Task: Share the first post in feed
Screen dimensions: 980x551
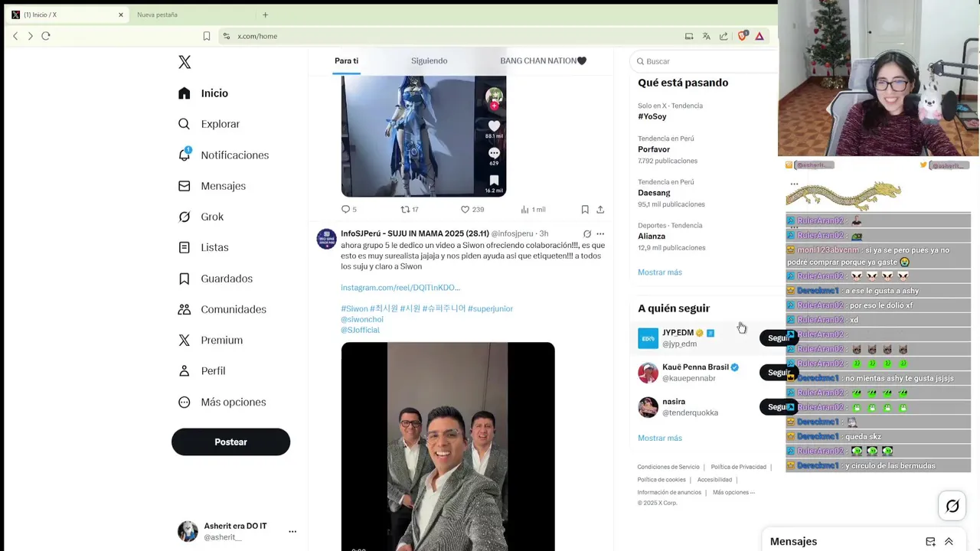Action: (600, 209)
